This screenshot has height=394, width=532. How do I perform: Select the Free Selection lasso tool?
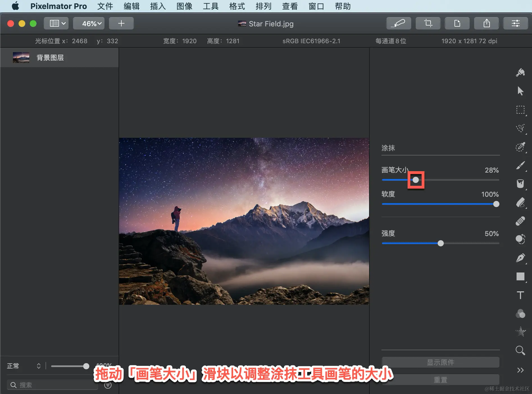pos(520,128)
